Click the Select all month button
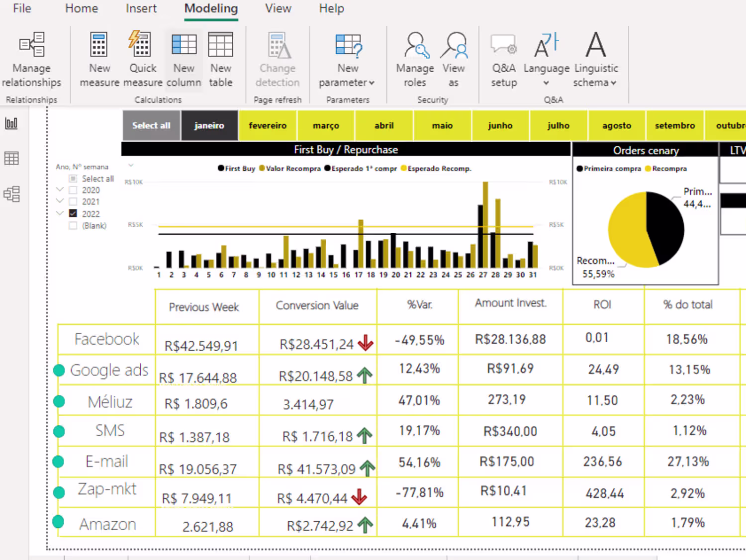This screenshot has width=746, height=560. 151,126
